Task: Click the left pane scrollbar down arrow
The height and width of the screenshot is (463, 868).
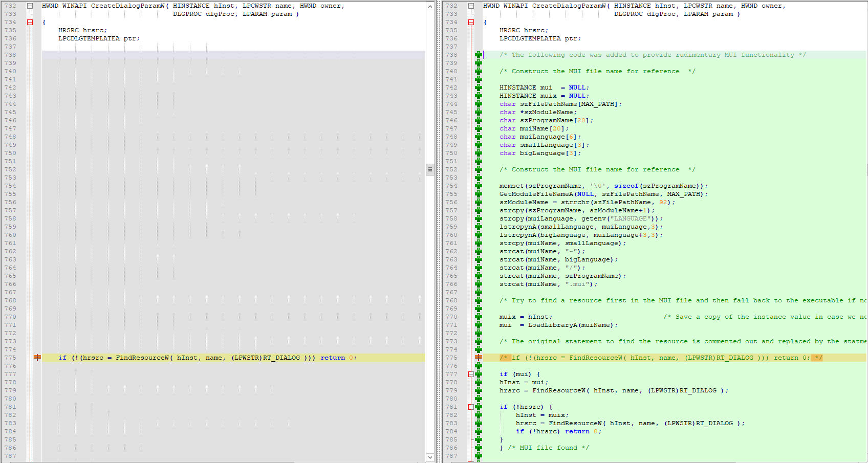Action: pyautogui.click(x=430, y=457)
